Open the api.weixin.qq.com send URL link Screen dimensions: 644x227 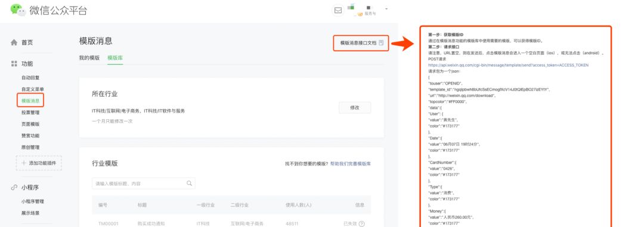508,65
